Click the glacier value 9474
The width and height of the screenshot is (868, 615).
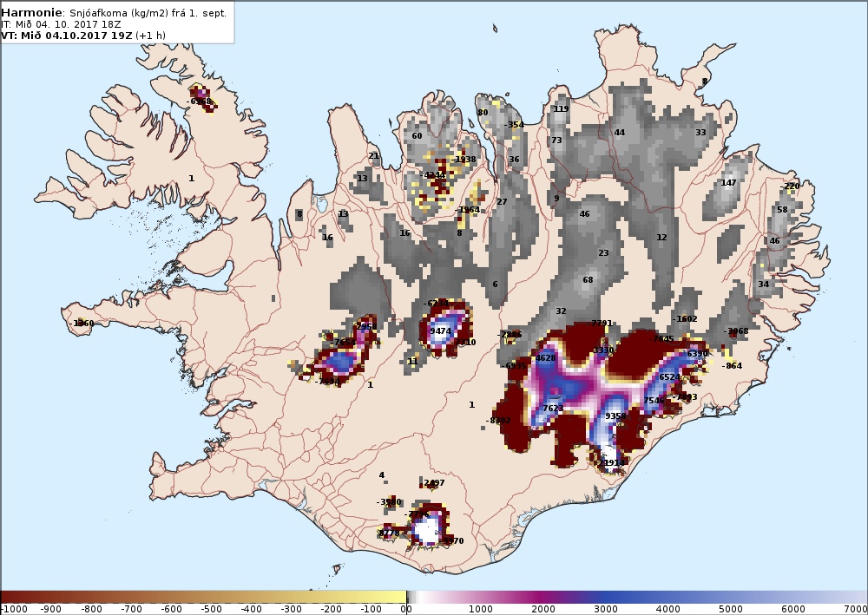click(x=441, y=331)
